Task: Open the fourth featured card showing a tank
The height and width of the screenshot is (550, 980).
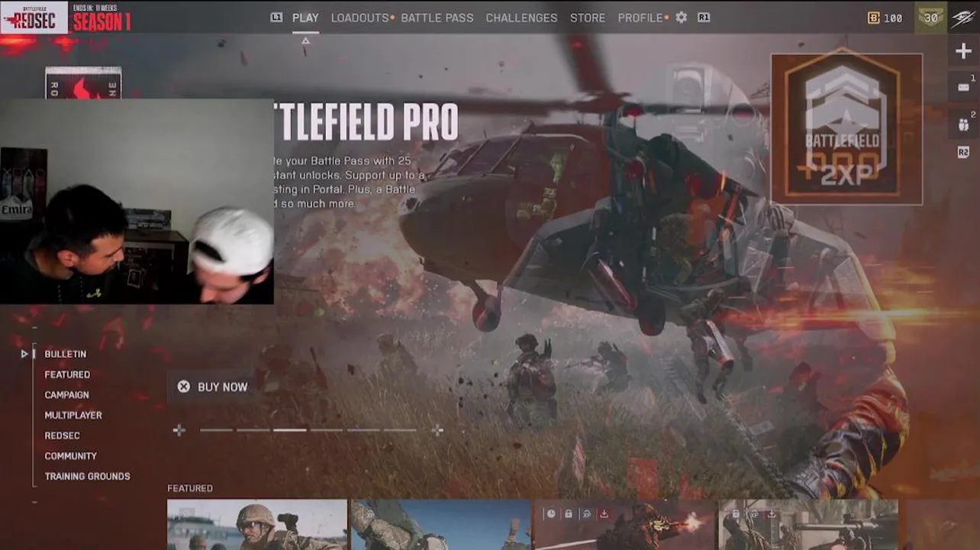Action: [x=808, y=525]
